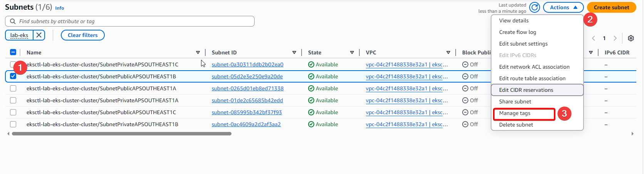Image resolution: width=644 pixels, height=174 pixels.
Task: Open table preferences gear icon
Action: click(631, 38)
